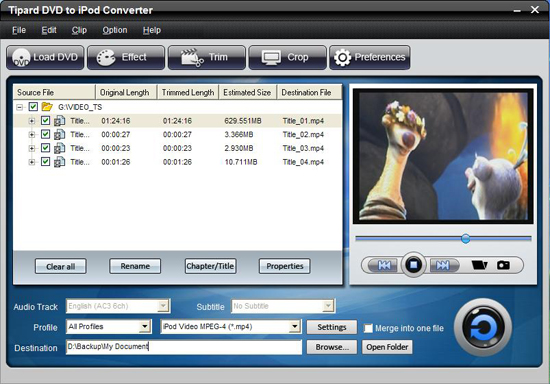Open the Option menu
Viewport: 550px width, 384px height.
coord(115,30)
